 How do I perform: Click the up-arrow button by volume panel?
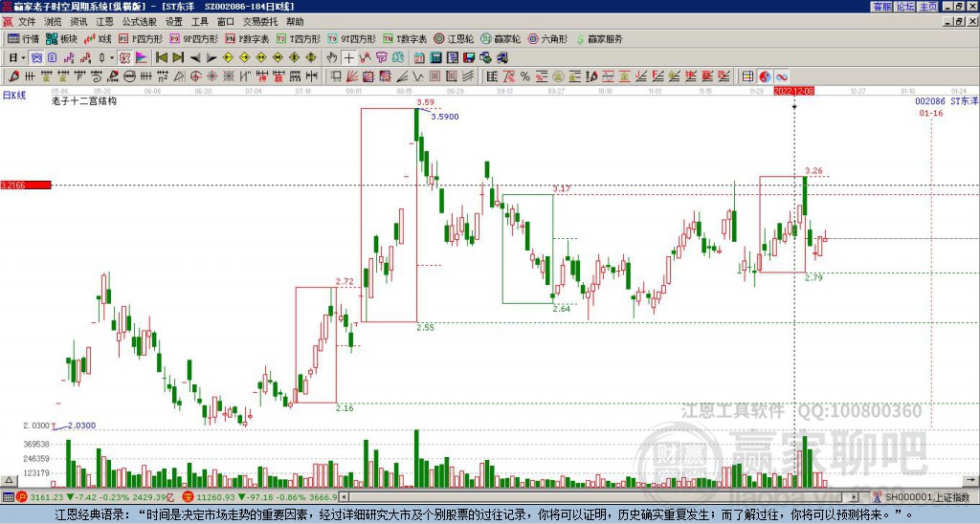pos(8,480)
